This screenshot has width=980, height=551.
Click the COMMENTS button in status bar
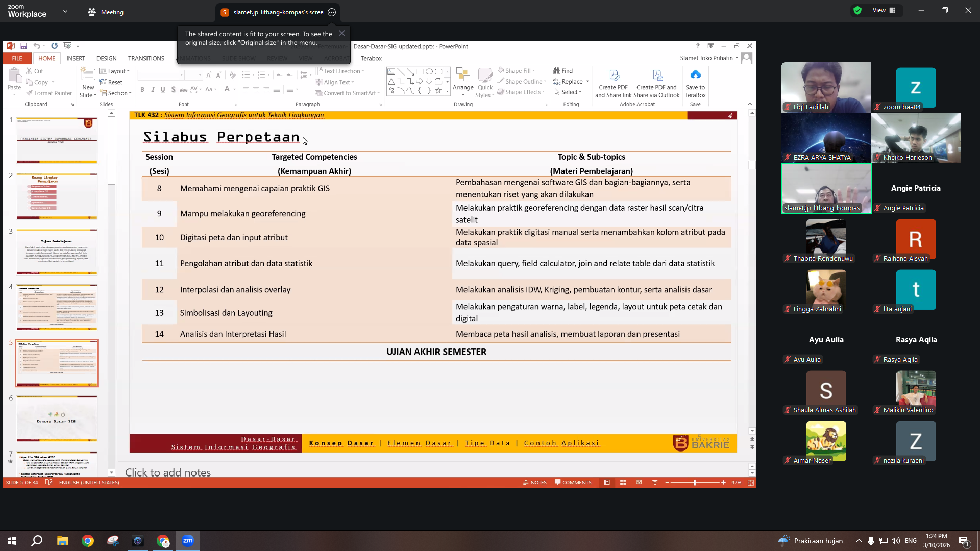point(573,483)
